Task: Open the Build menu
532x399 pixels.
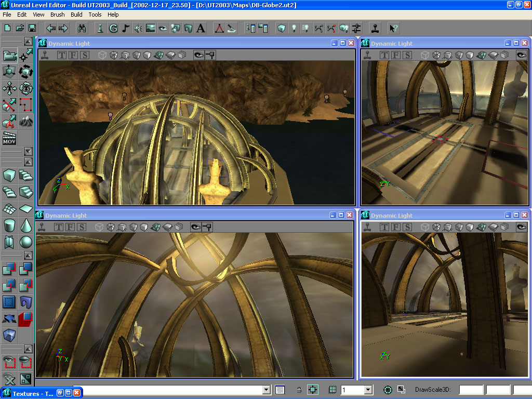Action: coord(76,15)
